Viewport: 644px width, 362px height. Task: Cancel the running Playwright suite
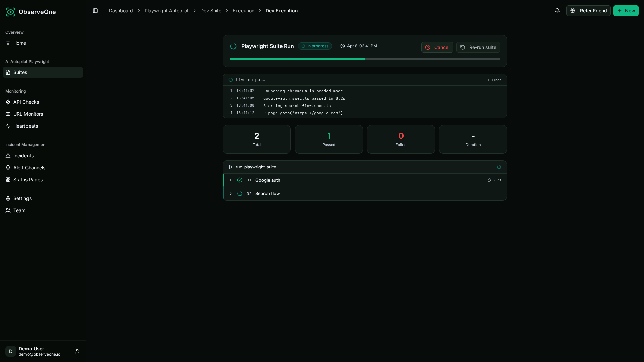[437, 47]
